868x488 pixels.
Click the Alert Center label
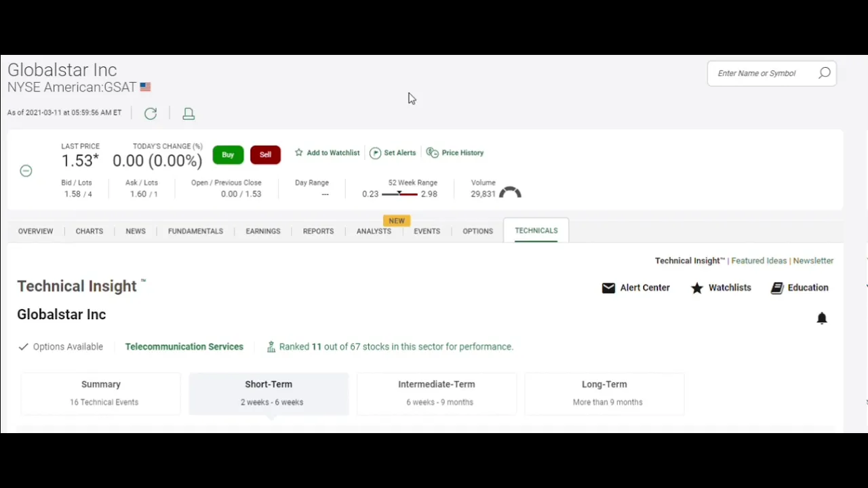click(x=645, y=287)
